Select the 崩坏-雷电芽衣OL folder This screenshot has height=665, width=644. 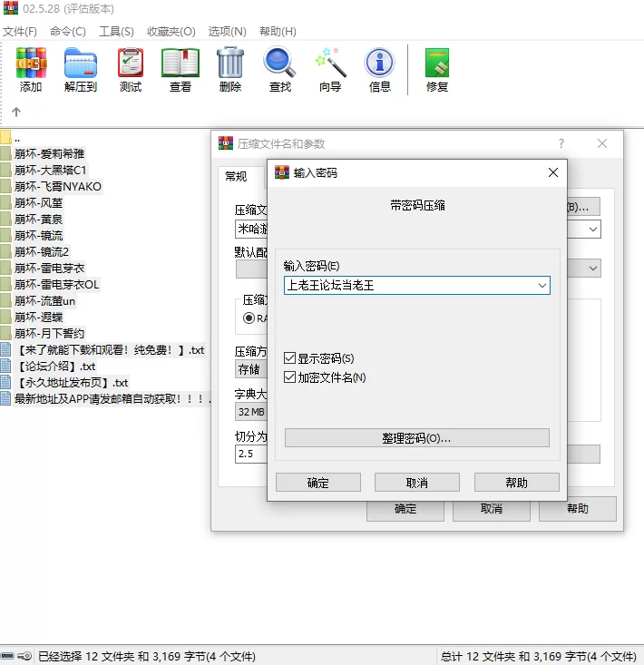pyautogui.click(x=57, y=285)
